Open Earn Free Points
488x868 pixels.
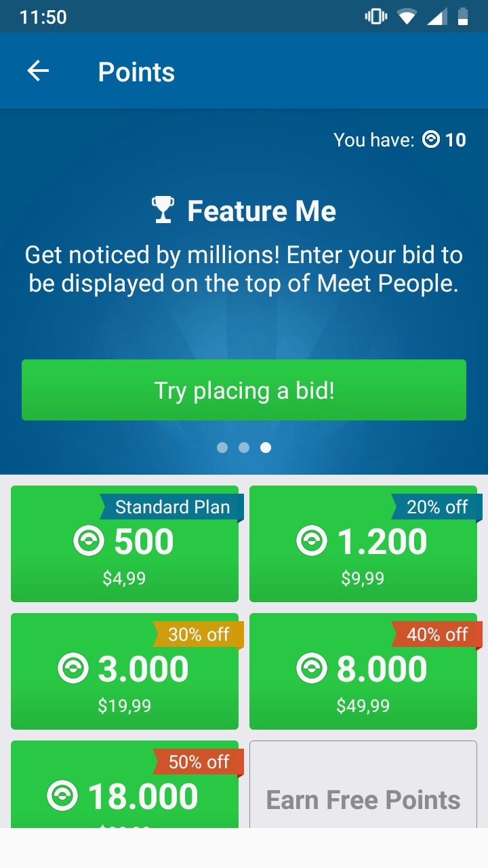(363, 799)
